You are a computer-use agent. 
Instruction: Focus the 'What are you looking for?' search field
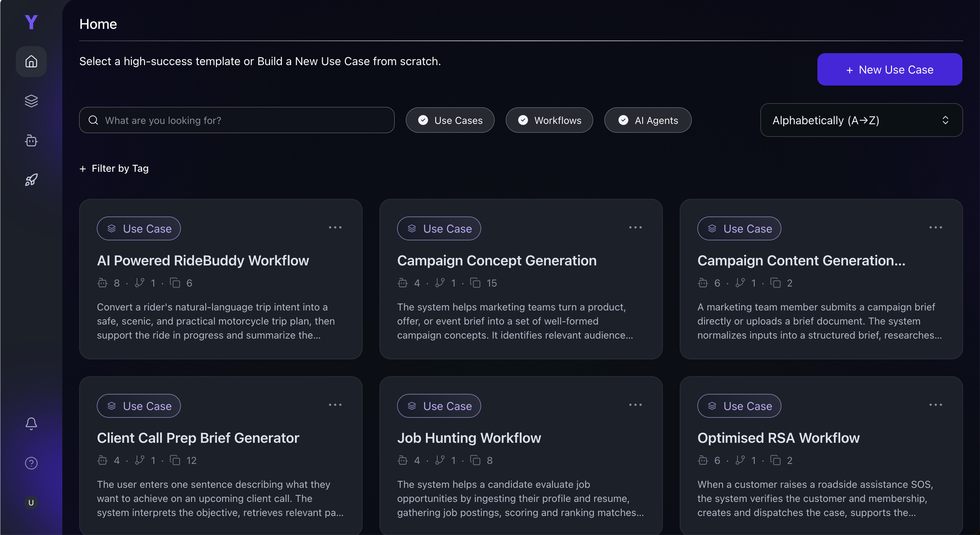pyautogui.click(x=237, y=120)
